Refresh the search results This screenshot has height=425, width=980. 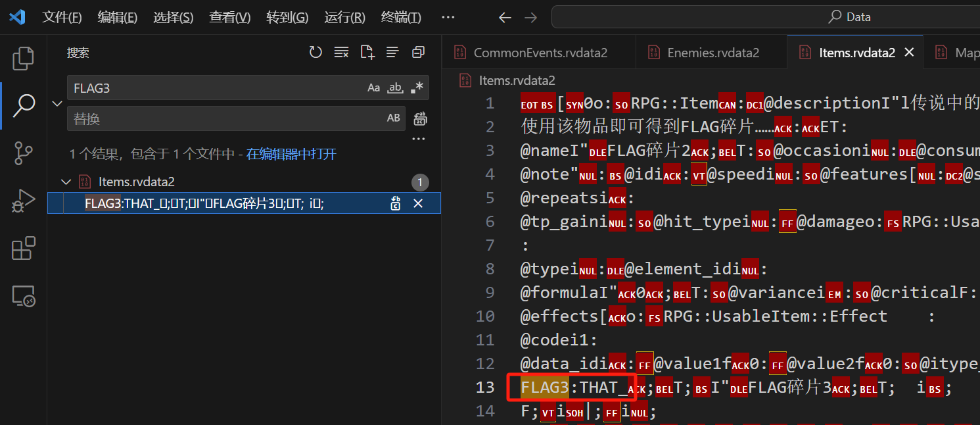point(315,53)
